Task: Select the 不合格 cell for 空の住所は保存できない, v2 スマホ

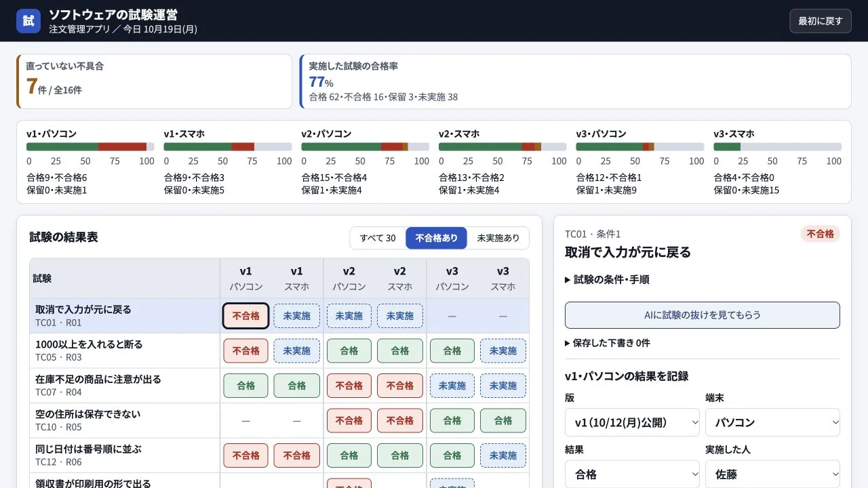Action: coord(400,421)
